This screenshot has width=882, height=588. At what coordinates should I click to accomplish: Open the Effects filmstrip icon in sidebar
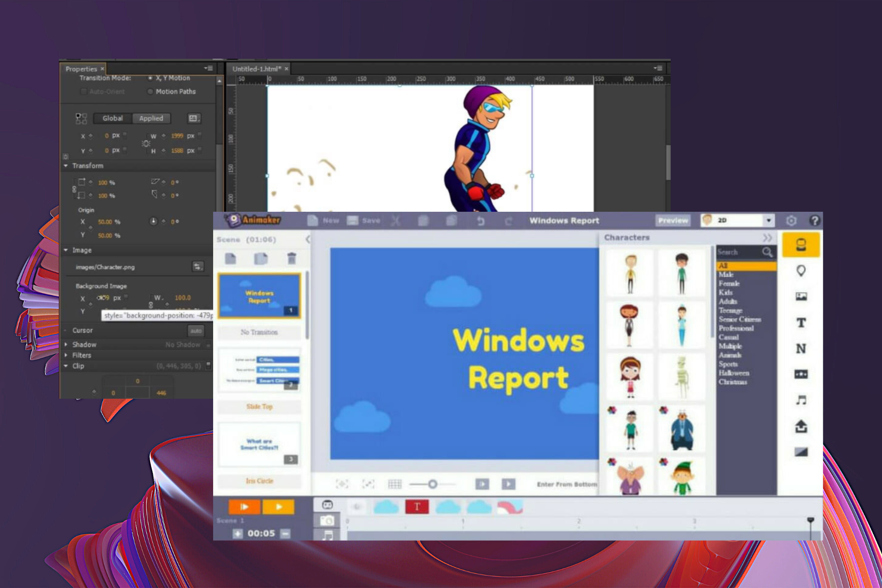pyautogui.click(x=801, y=374)
